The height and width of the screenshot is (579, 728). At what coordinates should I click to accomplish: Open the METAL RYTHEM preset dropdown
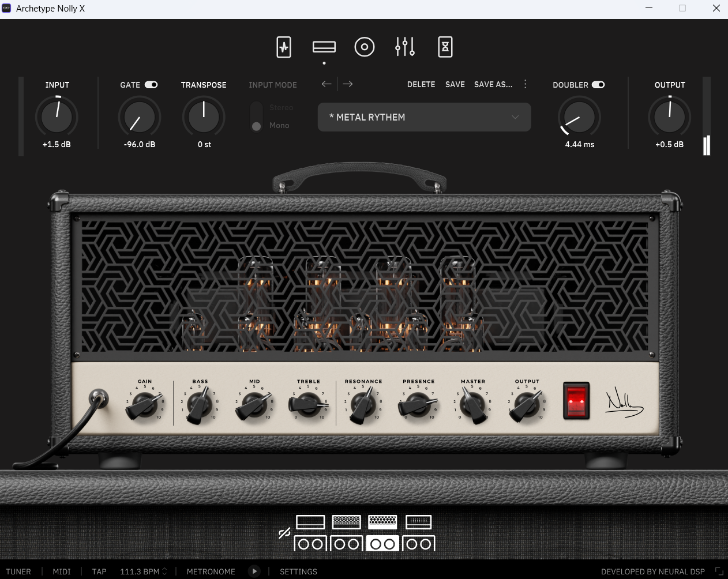(425, 117)
